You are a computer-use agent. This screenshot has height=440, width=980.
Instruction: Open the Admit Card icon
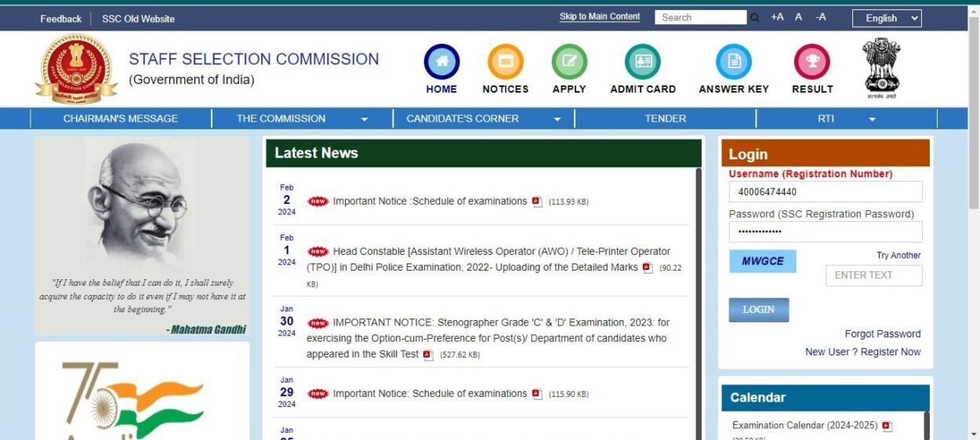pos(643,62)
